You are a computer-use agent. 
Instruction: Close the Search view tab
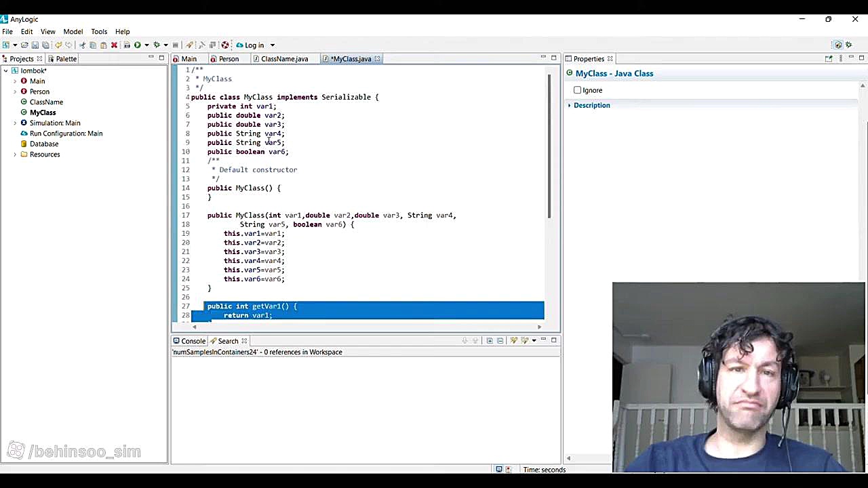coord(244,342)
